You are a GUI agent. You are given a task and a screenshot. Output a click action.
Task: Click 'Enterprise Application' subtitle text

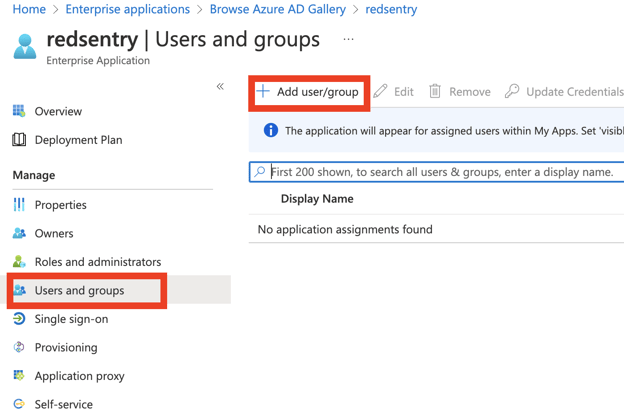98,61
